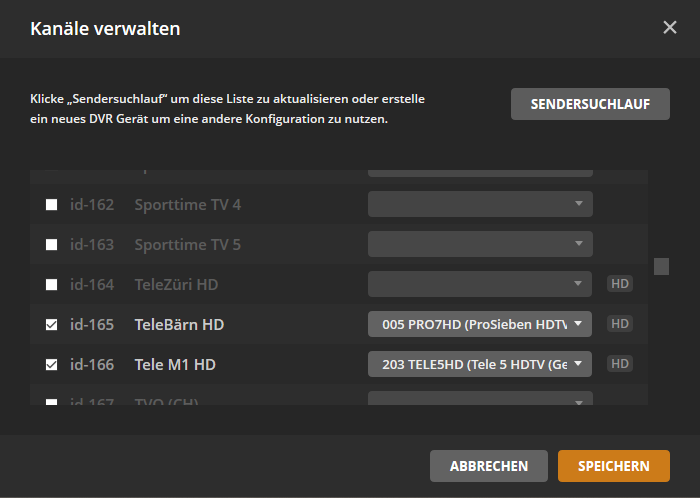Check the TeleZüri HD channel box
Viewport: 700px width, 498px height.
coord(51,285)
